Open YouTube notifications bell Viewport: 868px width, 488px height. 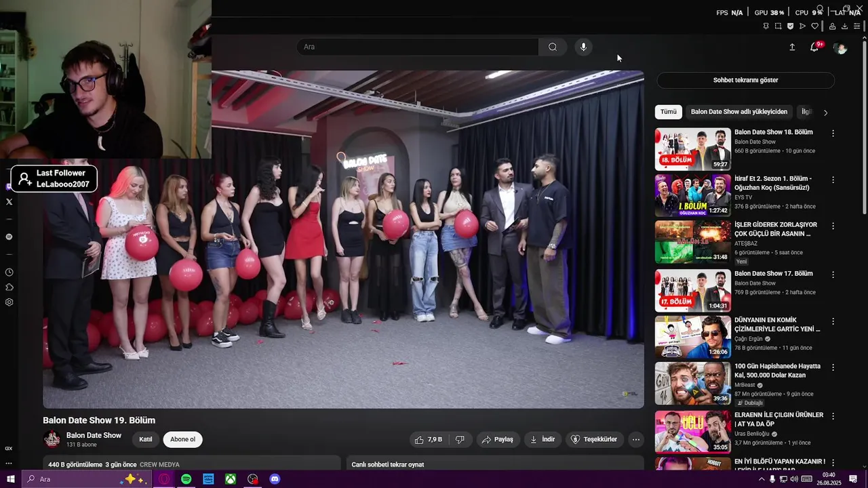pos(814,47)
